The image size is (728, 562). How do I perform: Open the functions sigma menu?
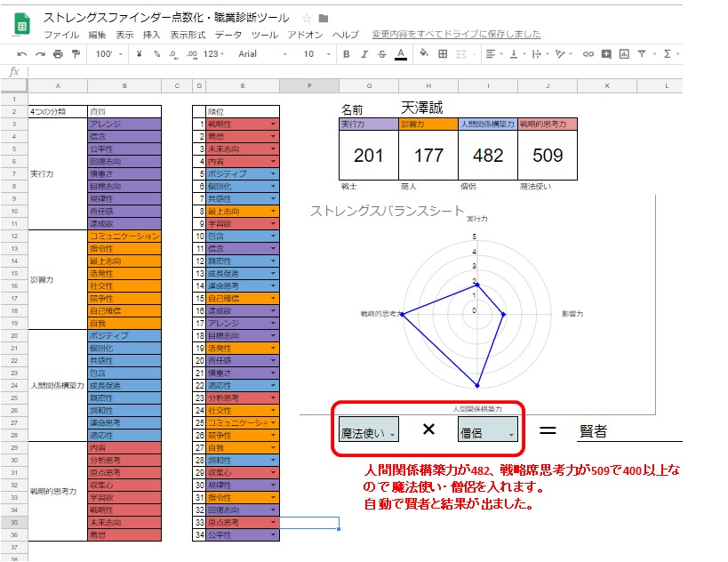(x=668, y=54)
